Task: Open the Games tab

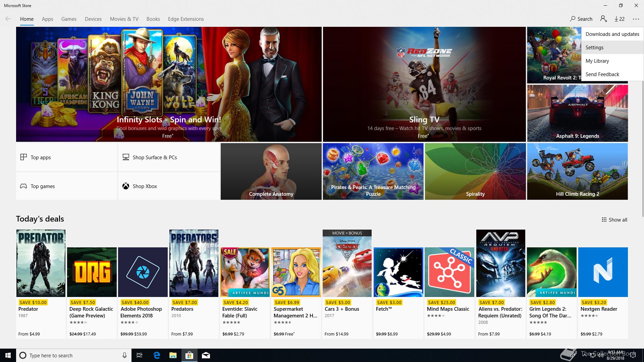Action: tap(69, 19)
